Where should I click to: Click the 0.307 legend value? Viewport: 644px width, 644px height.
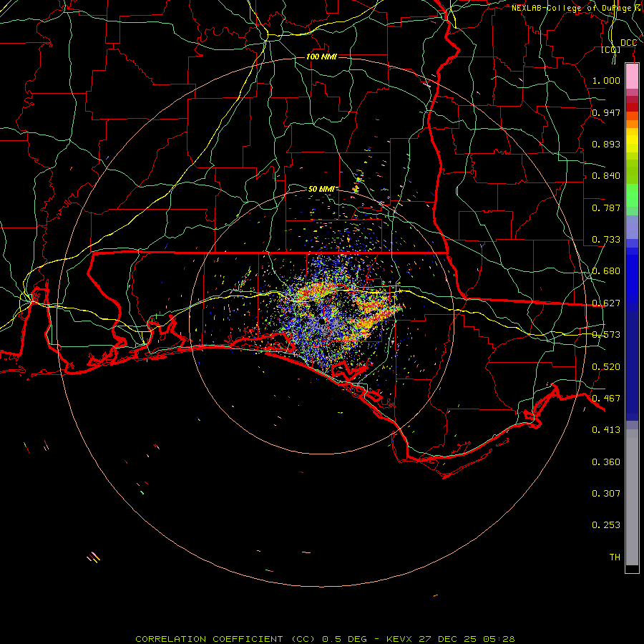tap(606, 494)
